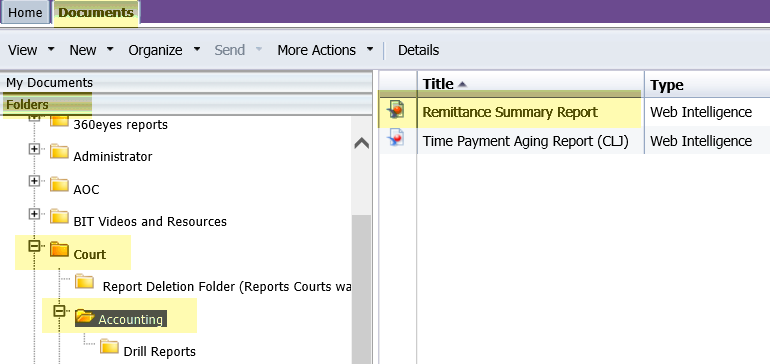770x364 pixels.
Task: Click the Drill Reports folder icon
Action: pos(109,346)
